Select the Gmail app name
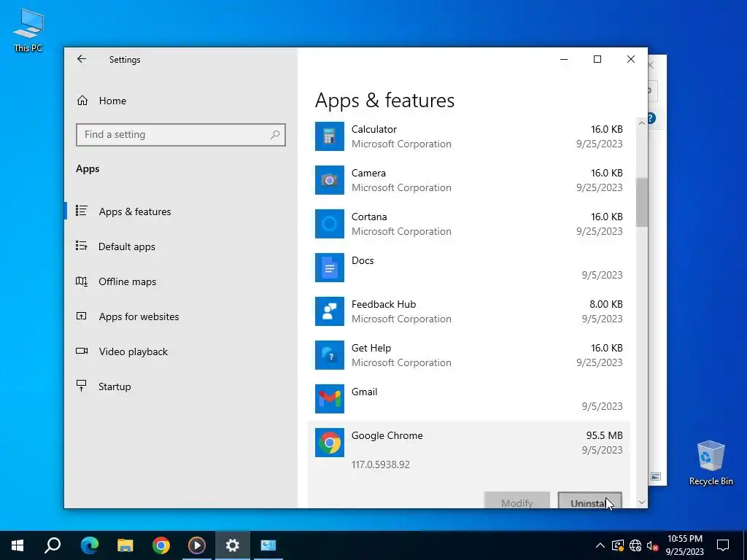This screenshot has height=560, width=747. click(365, 392)
